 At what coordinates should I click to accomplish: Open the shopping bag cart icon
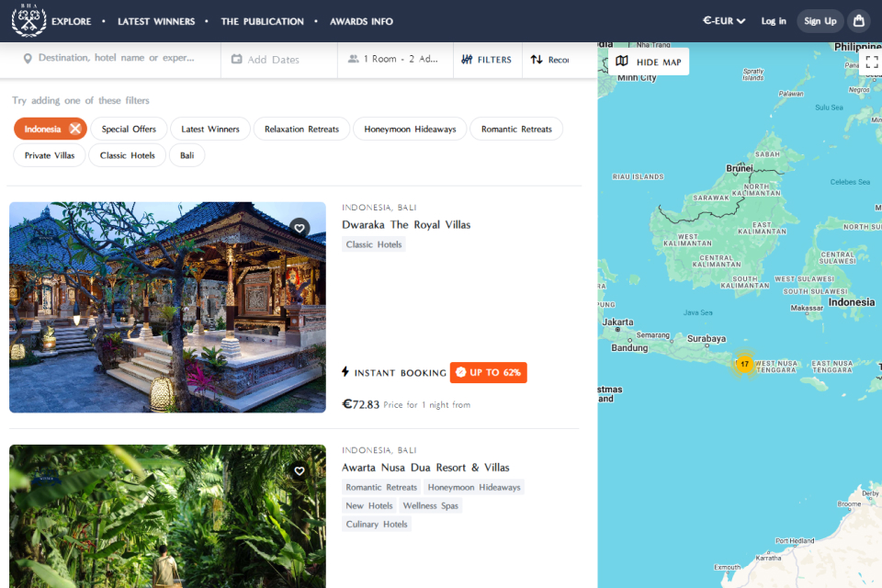click(x=858, y=21)
